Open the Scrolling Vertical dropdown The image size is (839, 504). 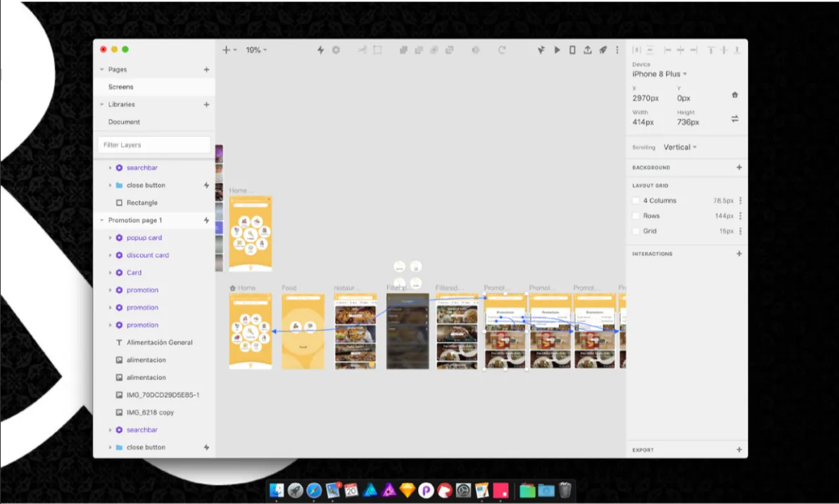click(x=680, y=147)
